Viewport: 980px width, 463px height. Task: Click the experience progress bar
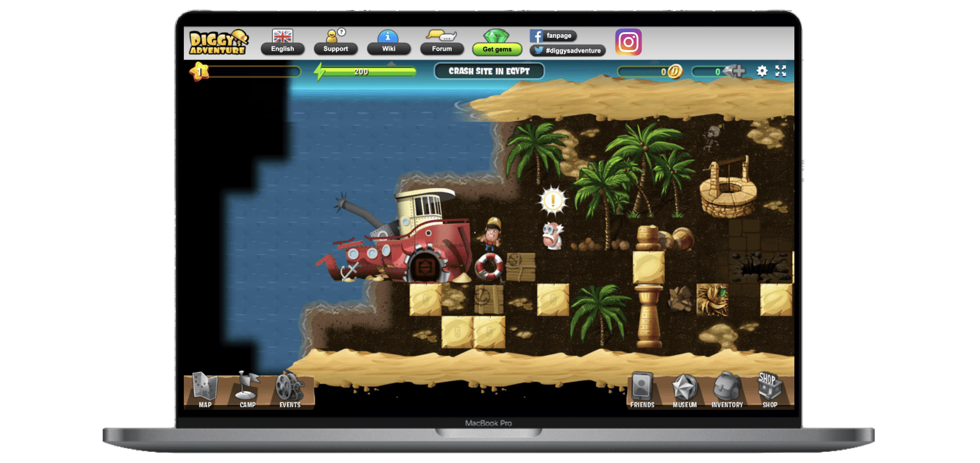tap(255, 72)
